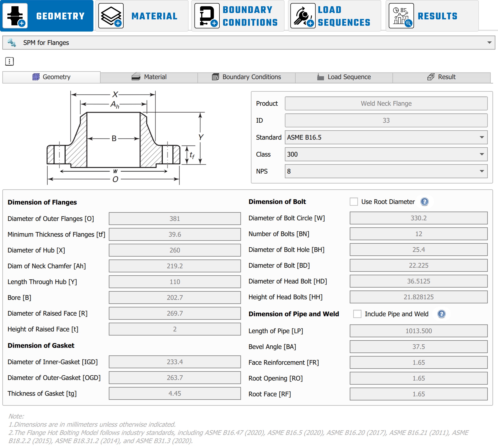Check the Include Pipe and Weld box

click(357, 314)
